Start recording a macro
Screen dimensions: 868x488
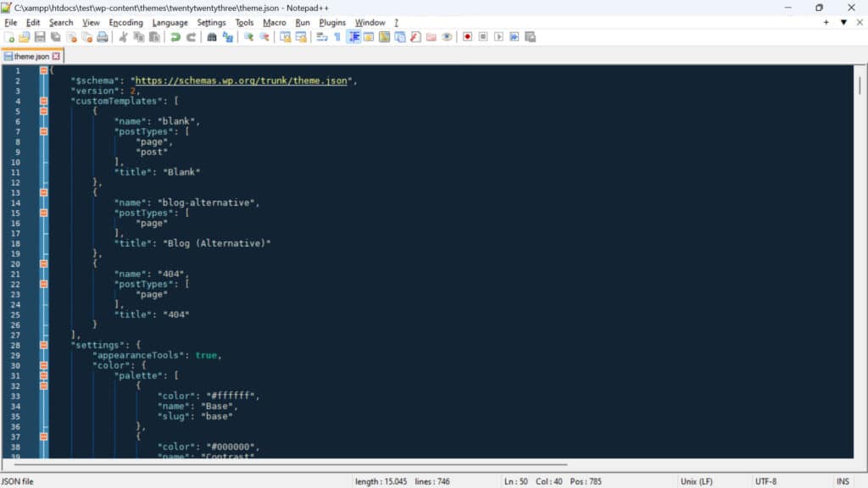coord(467,36)
